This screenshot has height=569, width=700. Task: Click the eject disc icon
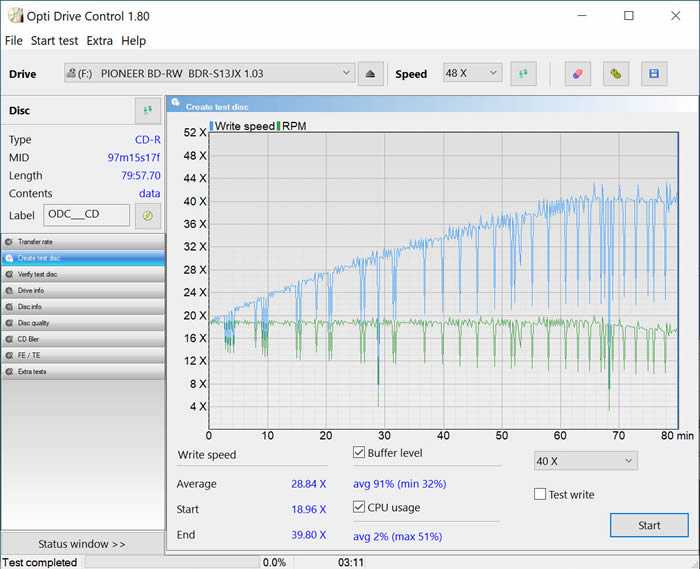pos(371,73)
